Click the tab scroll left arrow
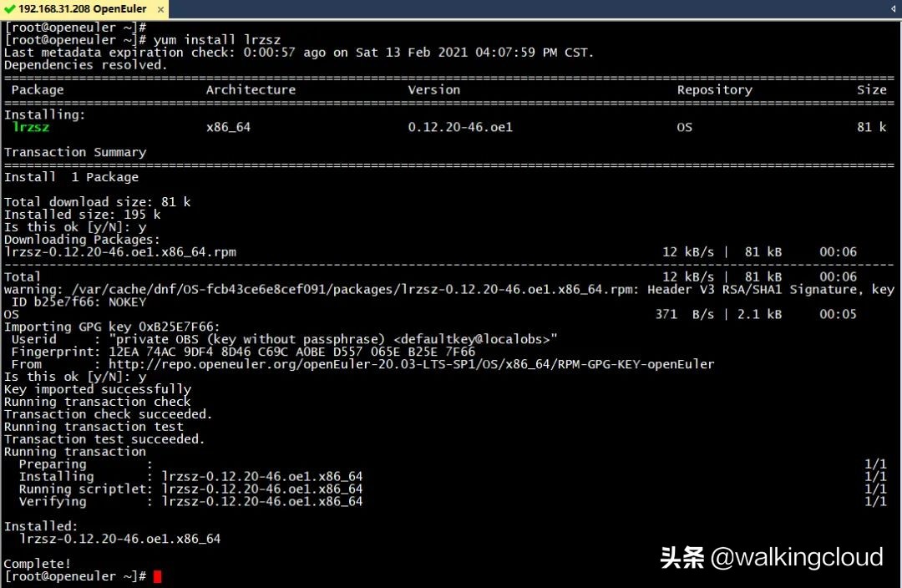This screenshot has width=902, height=588. click(x=893, y=8)
